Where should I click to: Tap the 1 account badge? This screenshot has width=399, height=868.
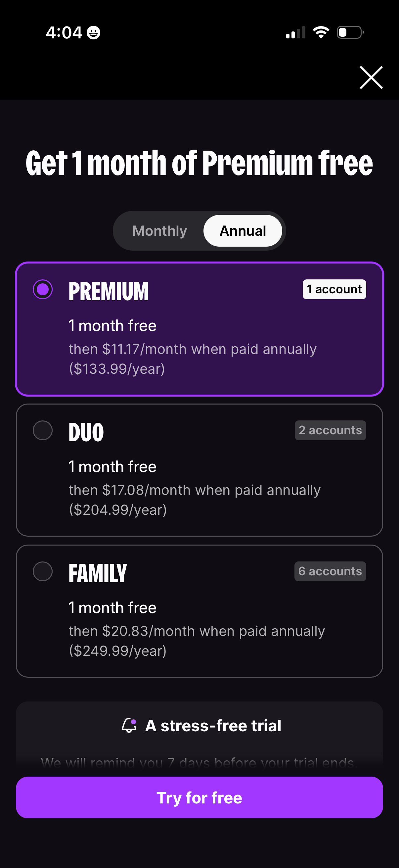[x=334, y=289]
